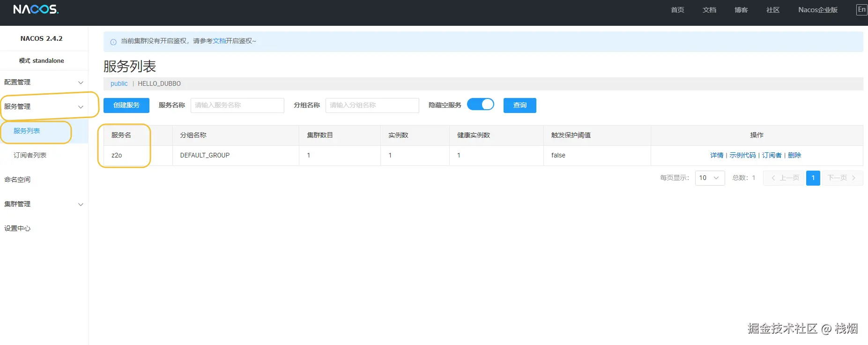868x345 pixels.
Task: Open the Nacos企业版 navigation item
Action: [x=818, y=10]
